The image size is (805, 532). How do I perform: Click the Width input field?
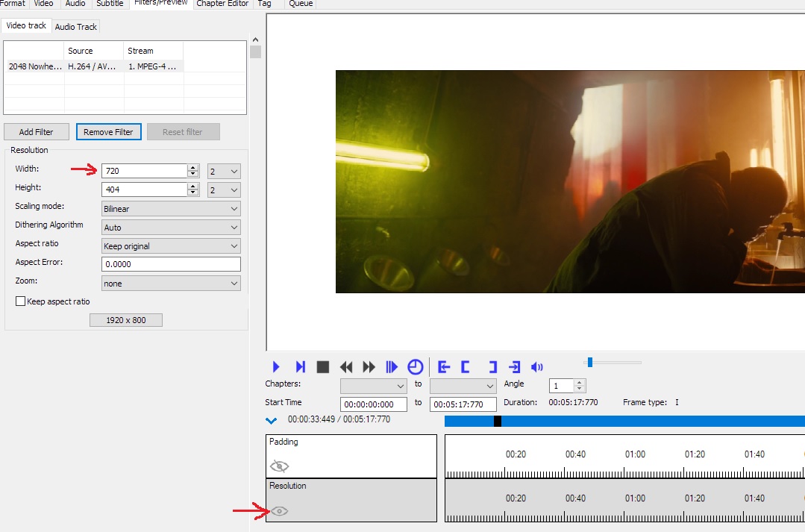(145, 171)
